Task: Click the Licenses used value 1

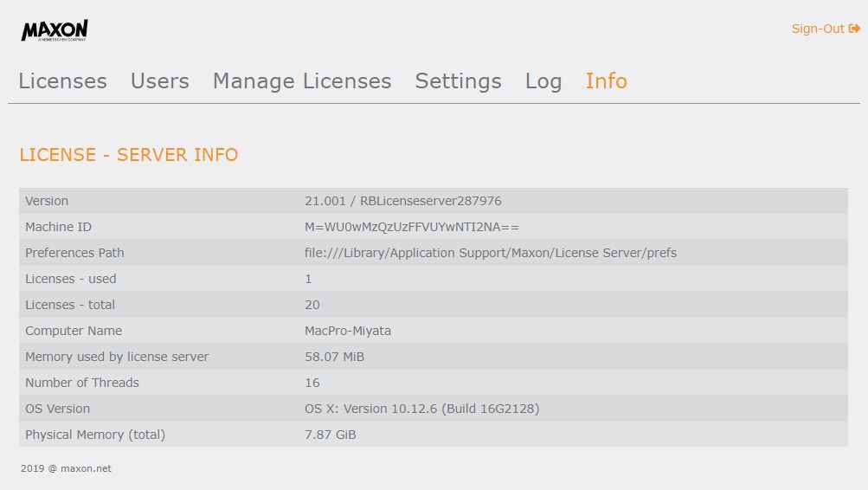Action: 308,279
